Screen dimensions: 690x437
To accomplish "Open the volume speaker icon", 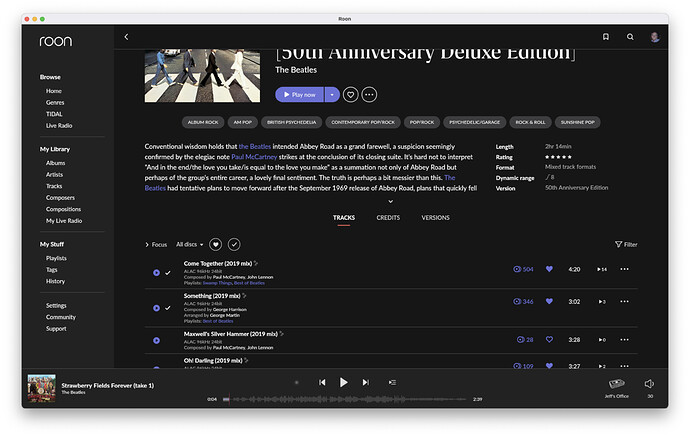I will (650, 384).
